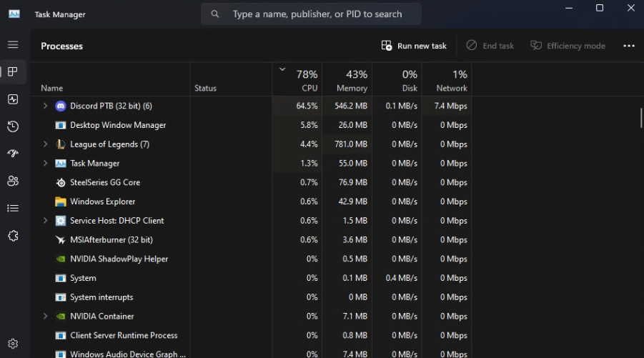
Task: Click the 76.9 MB memory value
Action: point(353,182)
